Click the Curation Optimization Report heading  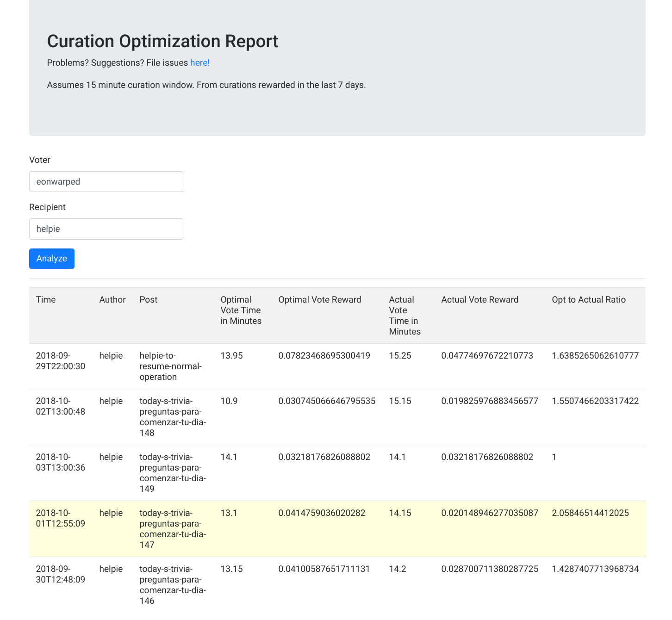point(162,41)
